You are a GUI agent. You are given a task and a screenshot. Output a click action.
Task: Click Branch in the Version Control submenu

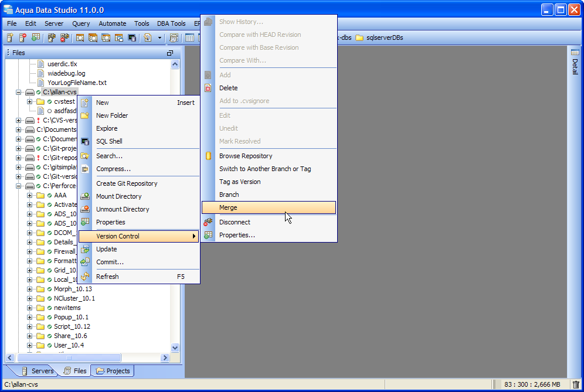[x=269, y=195]
